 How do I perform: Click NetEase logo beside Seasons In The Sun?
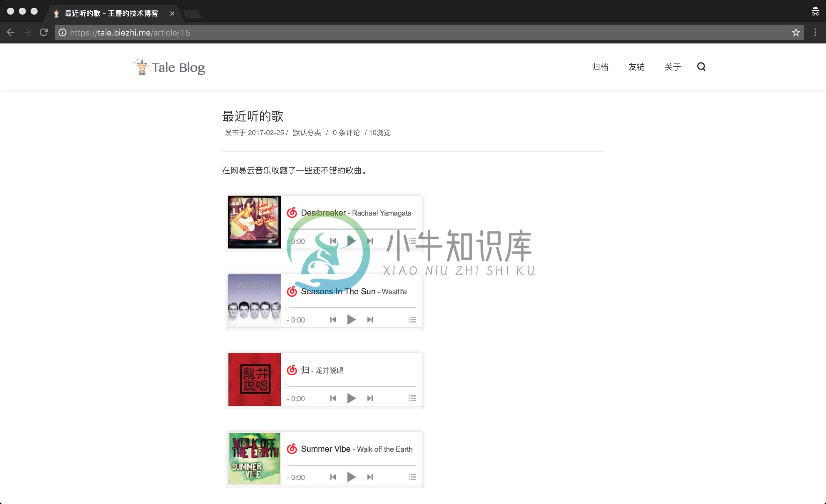tap(292, 291)
